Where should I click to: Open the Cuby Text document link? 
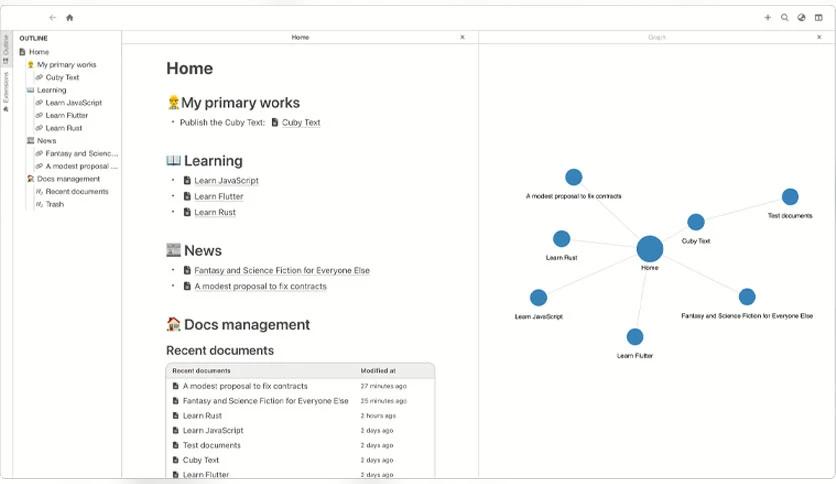coord(301,123)
